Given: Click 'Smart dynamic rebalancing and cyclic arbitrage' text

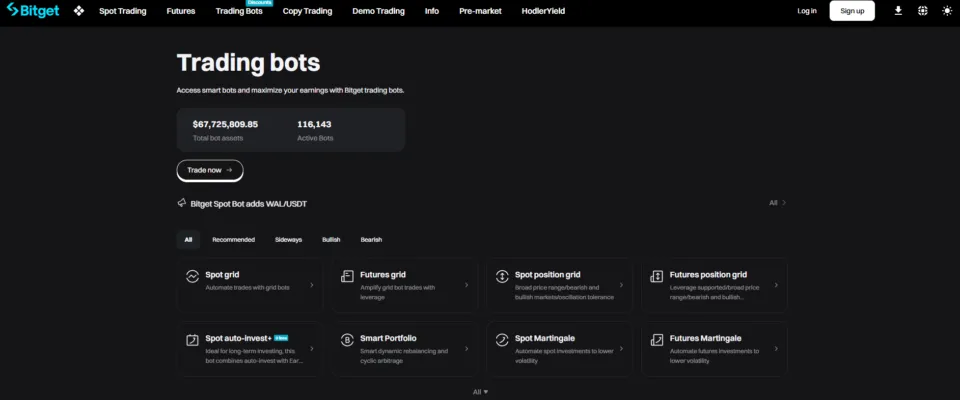Looking at the screenshot, I should (x=404, y=356).
